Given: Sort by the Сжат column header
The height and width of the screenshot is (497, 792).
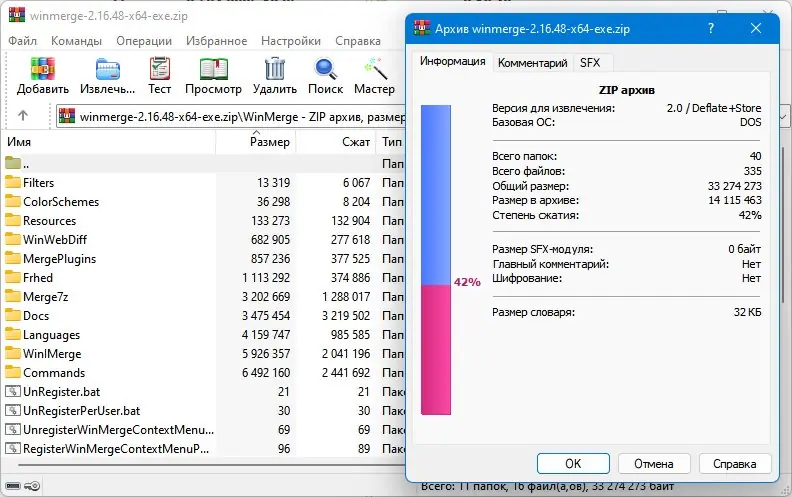Looking at the screenshot, I should [x=336, y=142].
